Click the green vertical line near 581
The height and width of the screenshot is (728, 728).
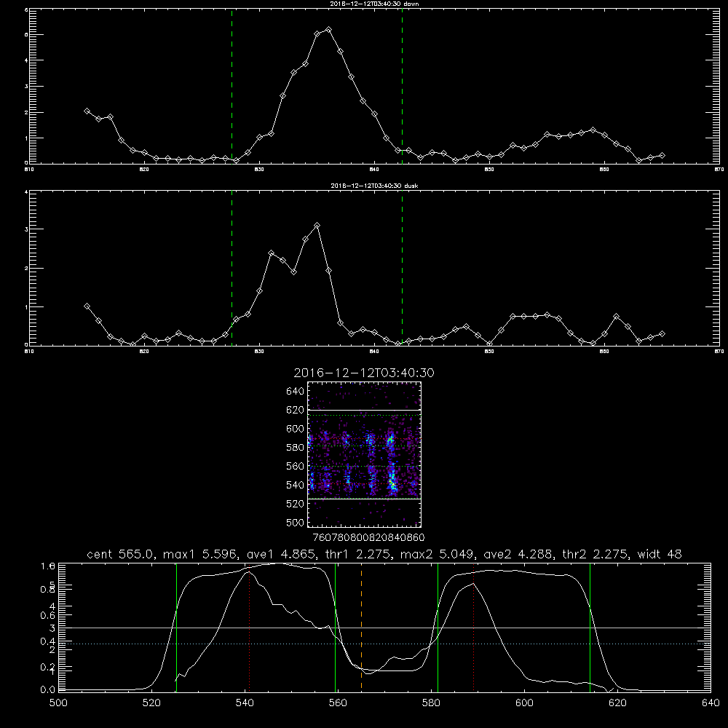(x=438, y=628)
